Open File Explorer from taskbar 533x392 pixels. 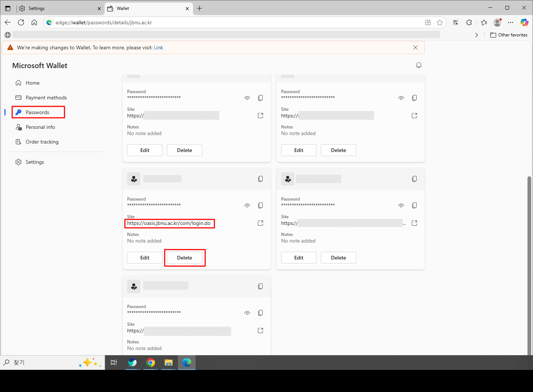[168, 363]
